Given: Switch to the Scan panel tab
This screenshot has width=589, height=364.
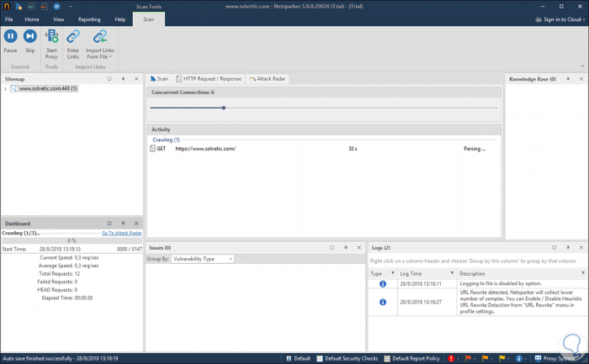Looking at the screenshot, I should [x=159, y=79].
